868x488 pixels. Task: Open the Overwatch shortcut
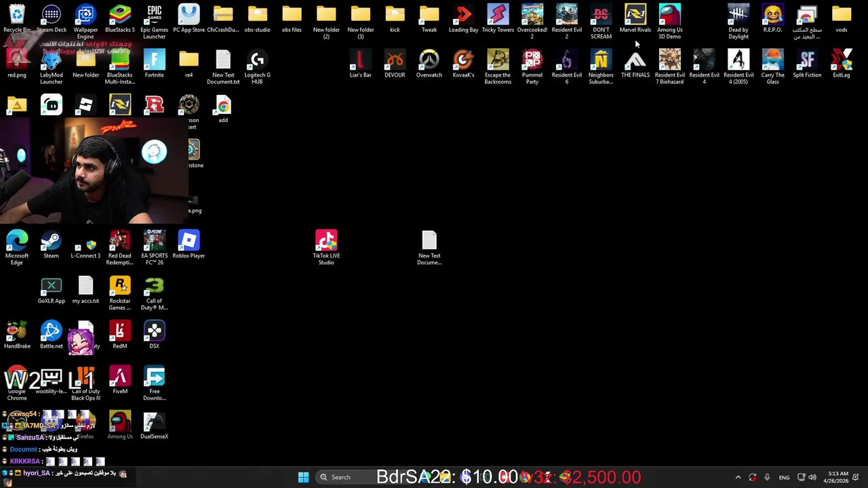429,64
